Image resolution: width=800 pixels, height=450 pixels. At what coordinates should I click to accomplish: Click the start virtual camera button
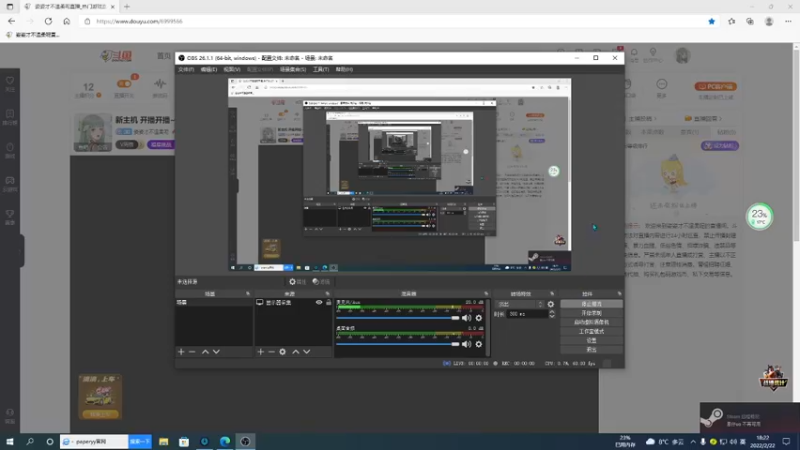click(x=591, y=322)
